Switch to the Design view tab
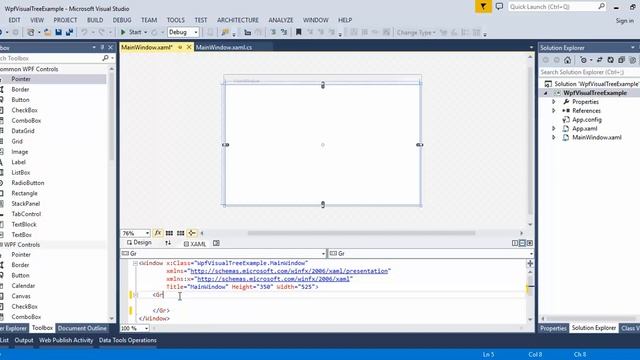Screen dimensions: 640x360 (139, 243)
